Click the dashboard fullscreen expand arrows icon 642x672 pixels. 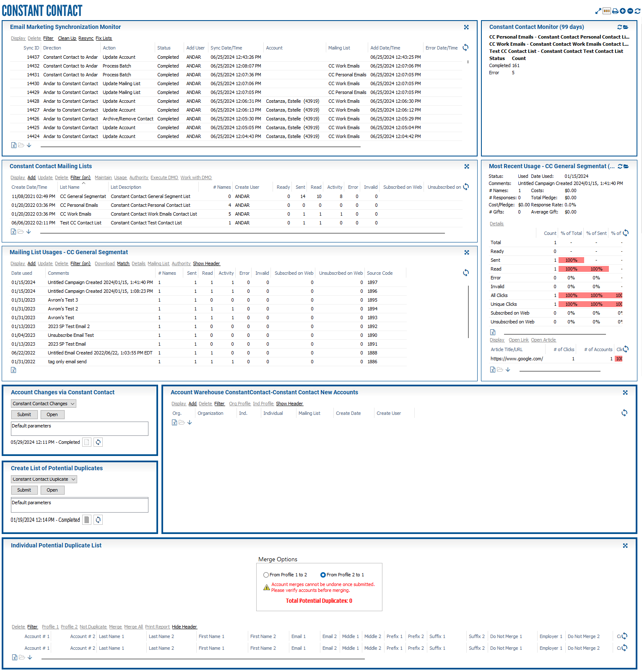tap(598, 11)
